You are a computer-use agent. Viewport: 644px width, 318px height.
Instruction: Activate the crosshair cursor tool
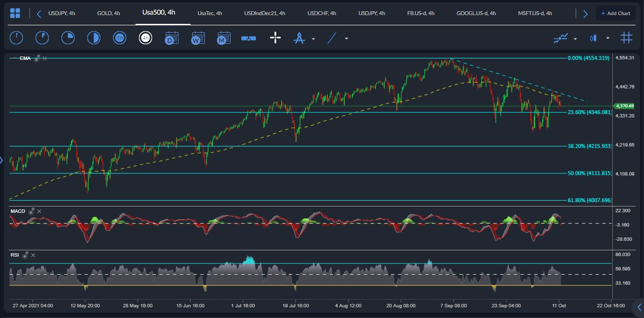point(275,38)
